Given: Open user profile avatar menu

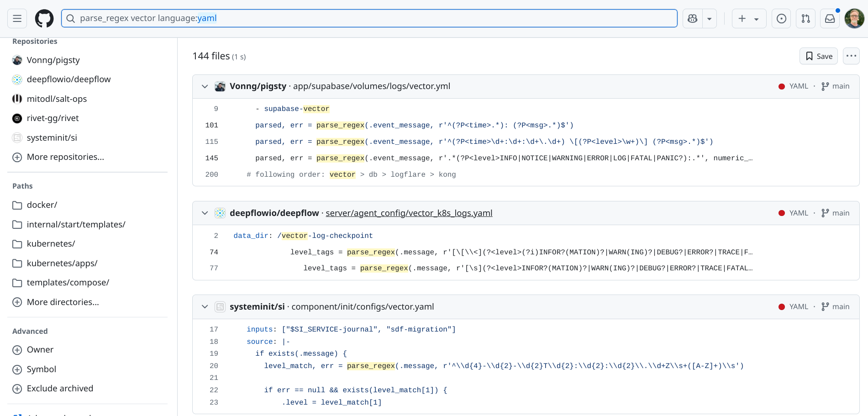Looking at the screenshot, I should [854, 19].
